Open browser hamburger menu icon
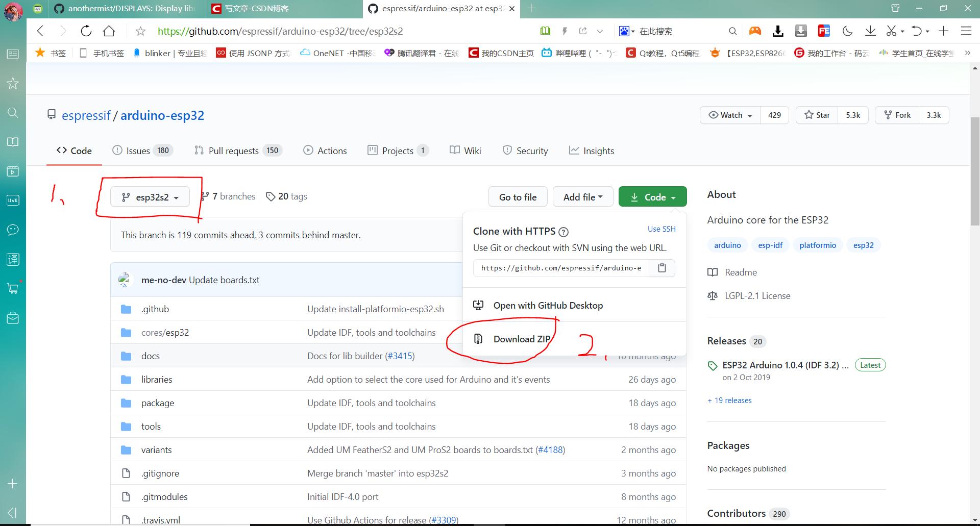The height and width of the screenshot is (526, 980). click(x=966, y=31)
